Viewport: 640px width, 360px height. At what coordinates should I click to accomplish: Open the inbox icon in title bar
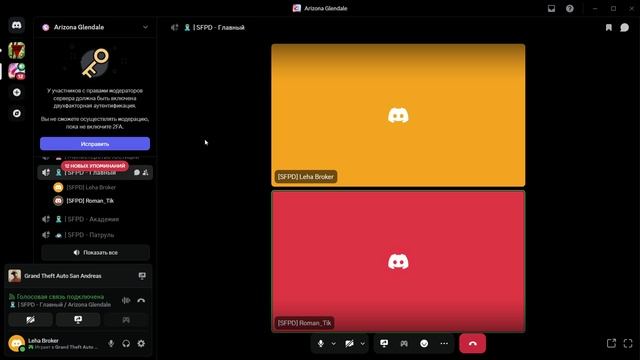551,8
